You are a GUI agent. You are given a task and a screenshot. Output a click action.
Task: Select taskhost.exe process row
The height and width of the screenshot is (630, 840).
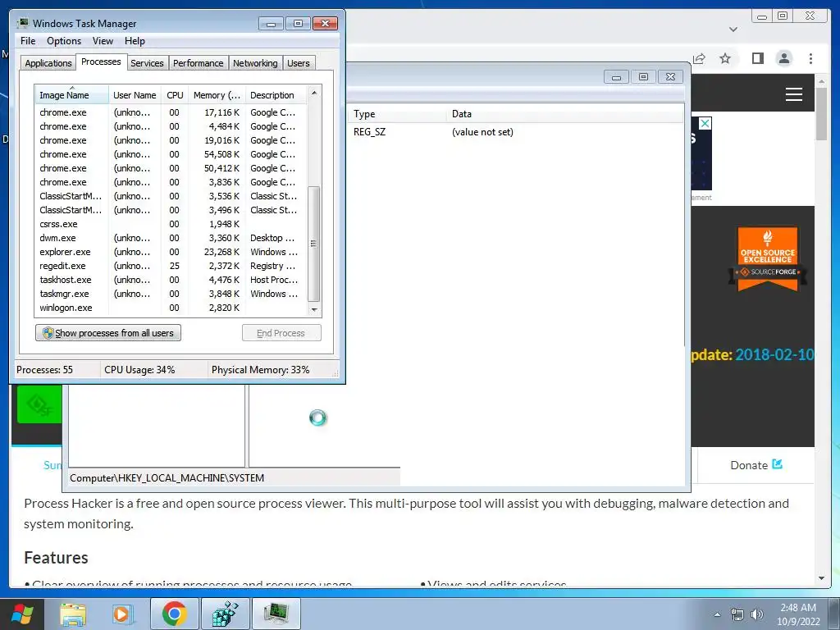171,280
